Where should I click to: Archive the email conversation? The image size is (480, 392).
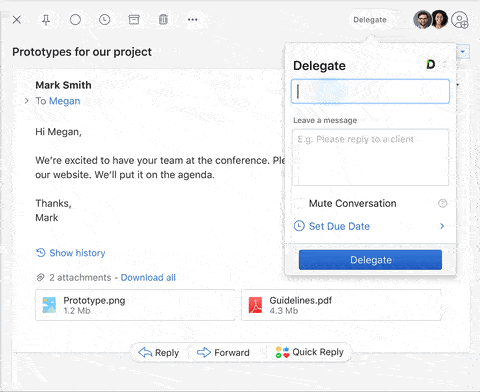click(x=134, y=20)
